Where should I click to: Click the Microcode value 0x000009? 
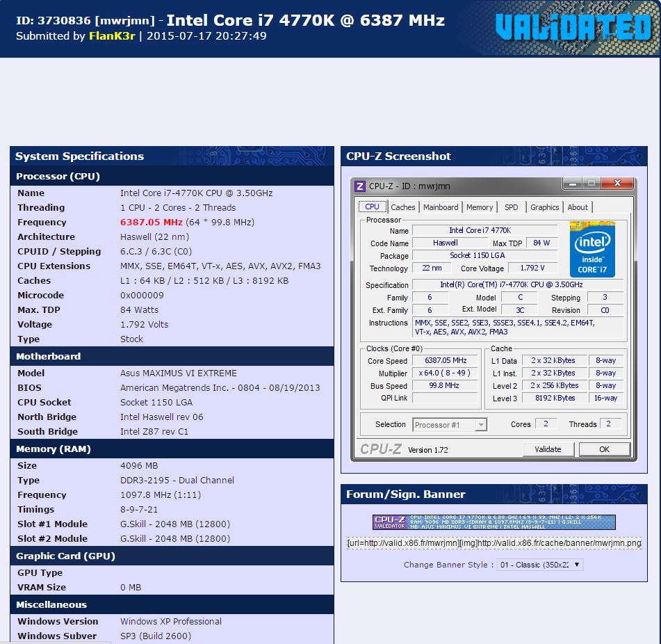click(142, 295)
